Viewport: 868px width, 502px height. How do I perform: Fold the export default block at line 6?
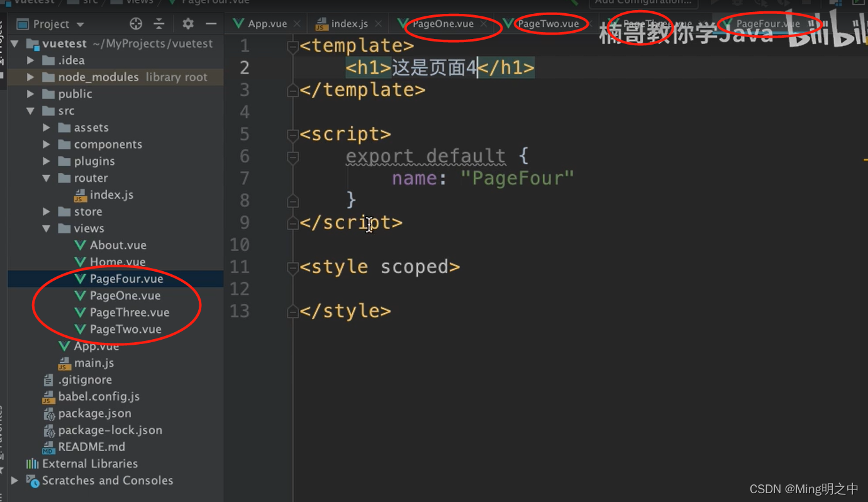(292, 157)
